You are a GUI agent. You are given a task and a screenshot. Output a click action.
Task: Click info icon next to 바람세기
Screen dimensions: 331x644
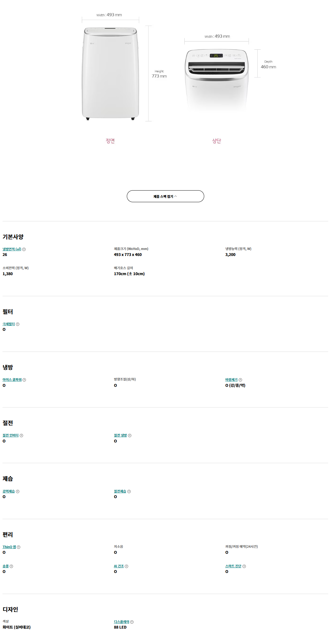(x=240, y=380)
